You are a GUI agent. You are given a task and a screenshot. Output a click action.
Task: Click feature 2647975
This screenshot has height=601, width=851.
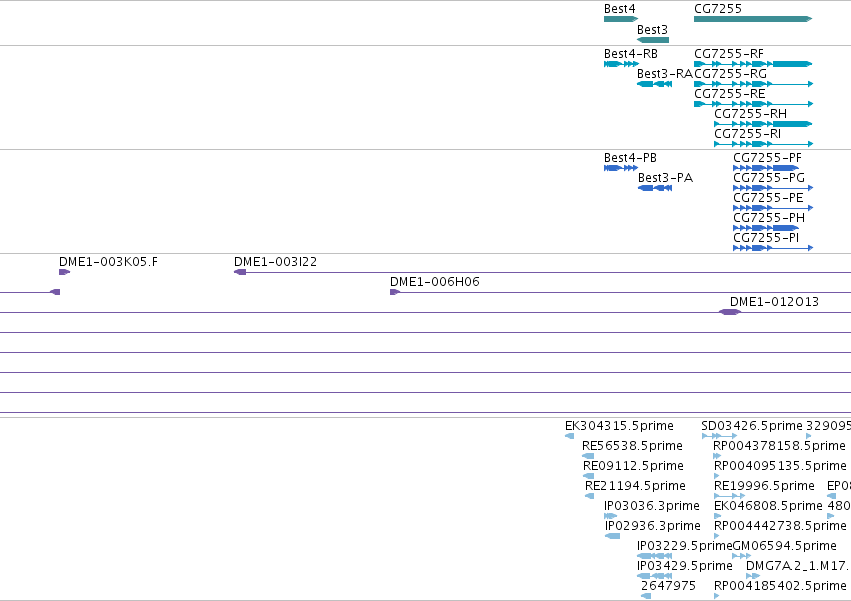pyautogui.click(x=646, y=596)
